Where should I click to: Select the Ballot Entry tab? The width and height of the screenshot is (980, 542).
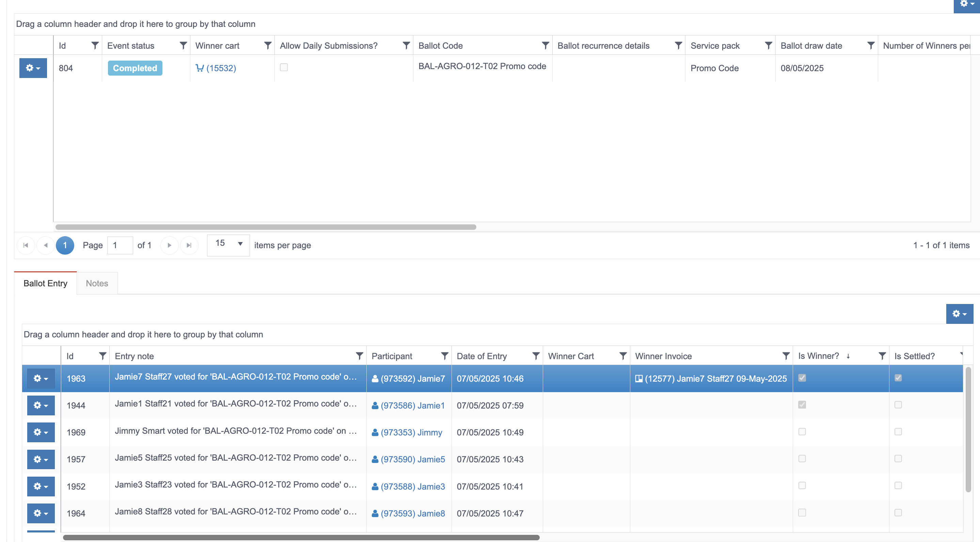45,283
